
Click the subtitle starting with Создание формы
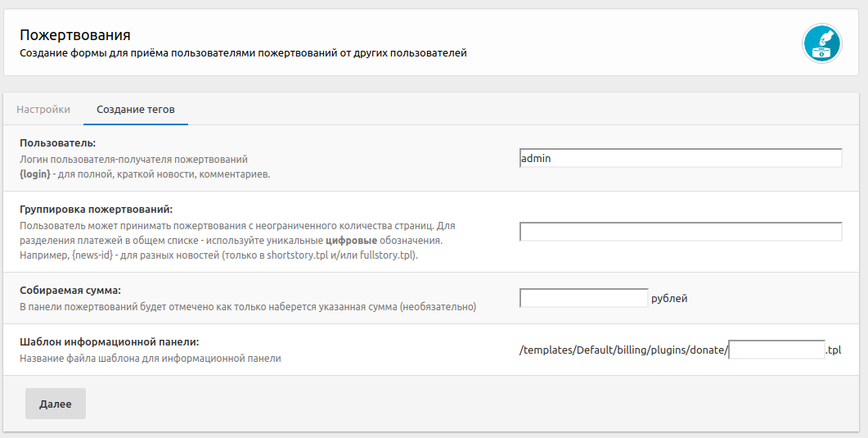pos(243,53)
